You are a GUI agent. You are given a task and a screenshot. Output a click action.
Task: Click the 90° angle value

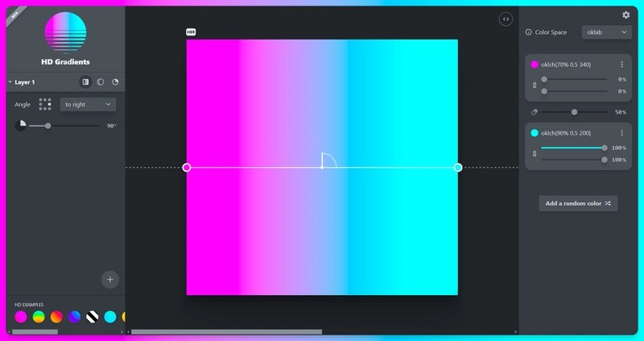click(x=112, y=126)
